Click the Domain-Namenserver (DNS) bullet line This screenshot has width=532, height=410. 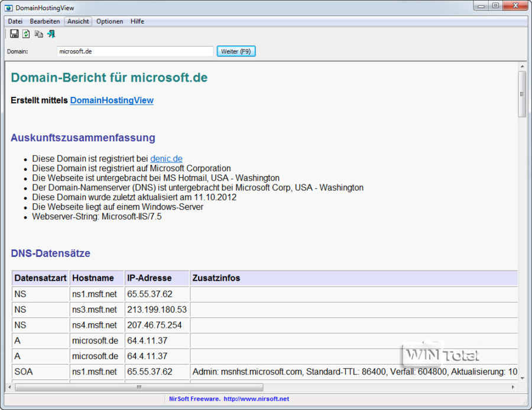coord(198,188)
